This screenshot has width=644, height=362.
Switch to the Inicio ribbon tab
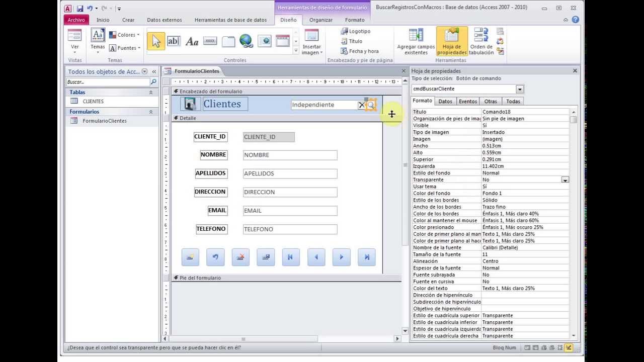point(103,20)
